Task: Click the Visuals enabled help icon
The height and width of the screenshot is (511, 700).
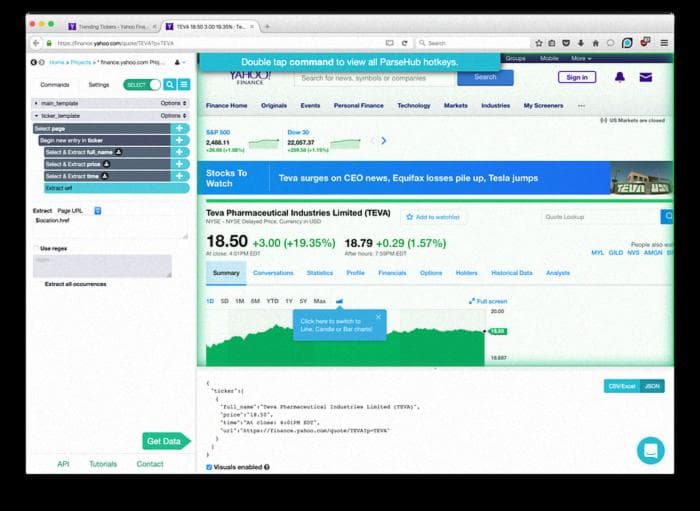Action: tap(267, 467)
